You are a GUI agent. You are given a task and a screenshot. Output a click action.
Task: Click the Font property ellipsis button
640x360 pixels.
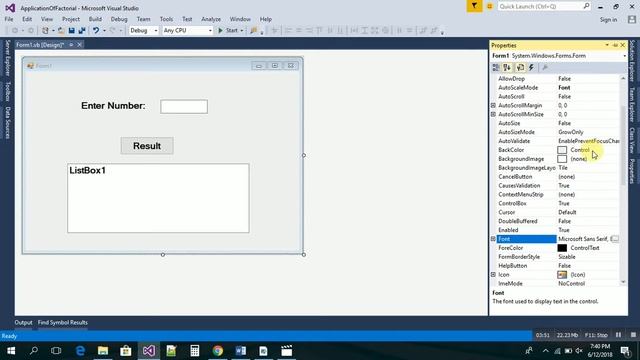click(615, 239)
